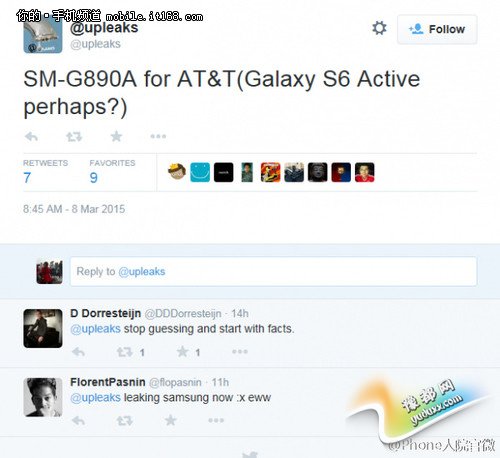The height and width of the screenshot is (458, 500).
Task: Click inside the Reply to @upleaks field
Action: coord(273,271)
